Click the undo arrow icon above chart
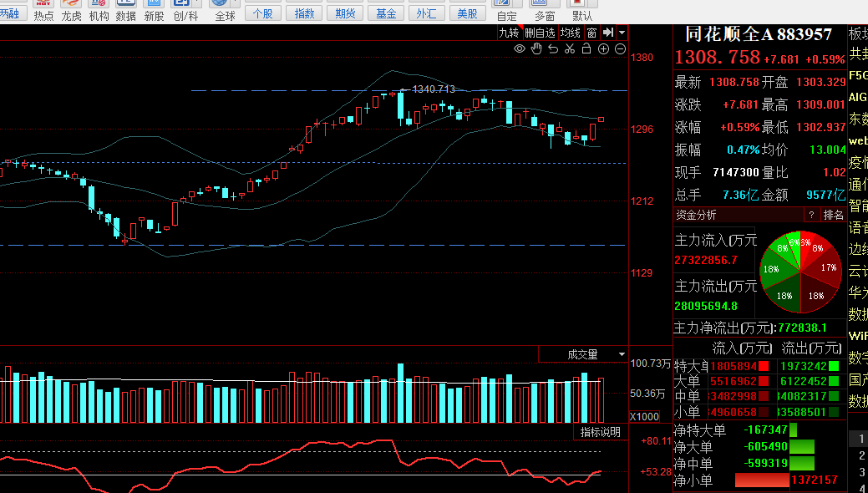Screen dimensions: 868x493 click(x=552, y=48)
